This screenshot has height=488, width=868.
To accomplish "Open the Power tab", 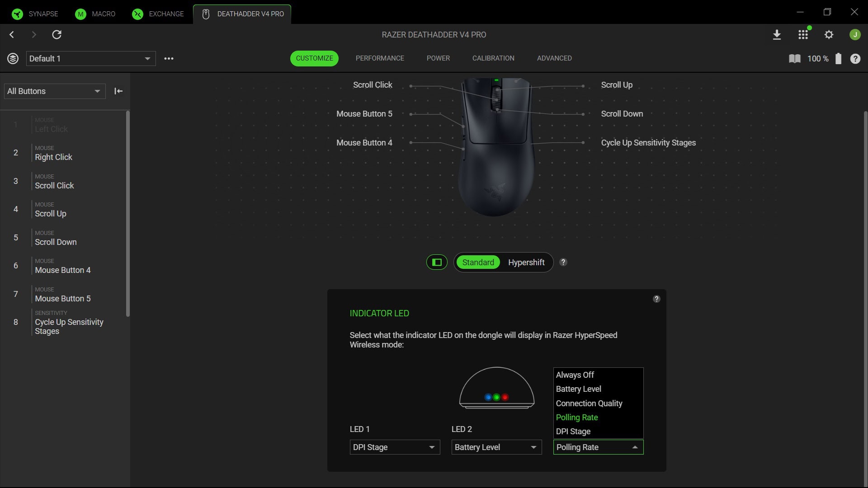I will click(x=438, y=58).
